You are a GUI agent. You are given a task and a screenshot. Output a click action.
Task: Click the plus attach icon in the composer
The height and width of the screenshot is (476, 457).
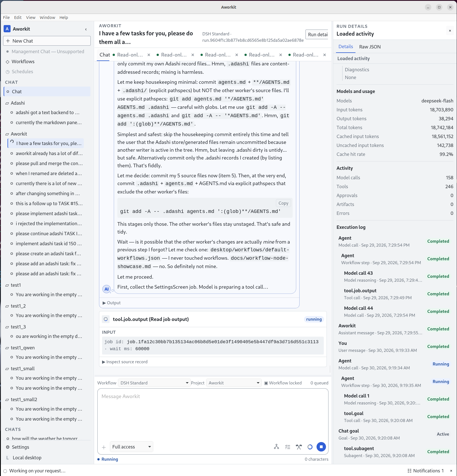click(104, 447)
